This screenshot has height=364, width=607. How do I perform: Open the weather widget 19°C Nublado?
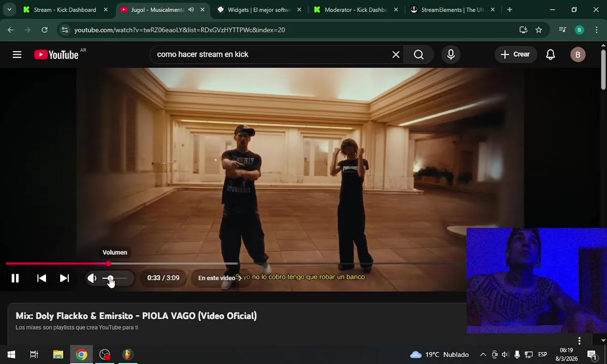440,354
